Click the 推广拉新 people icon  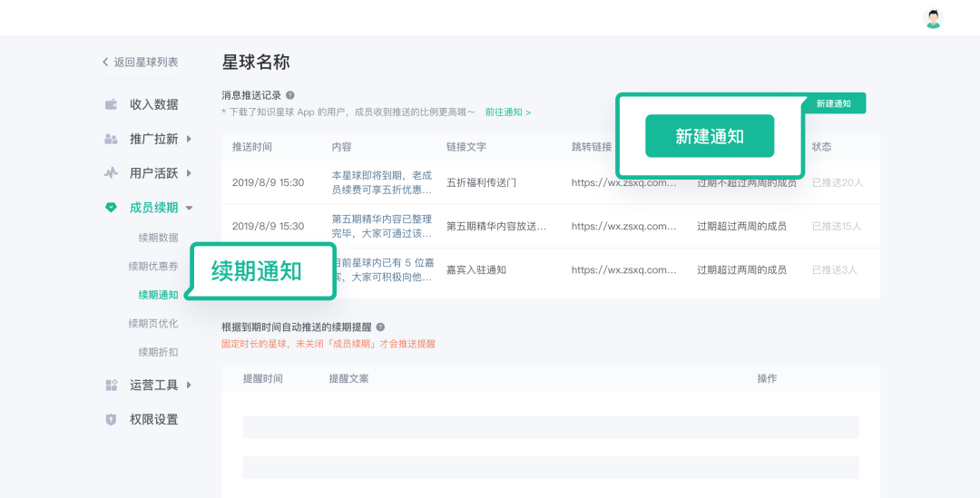tap(112, 139)
